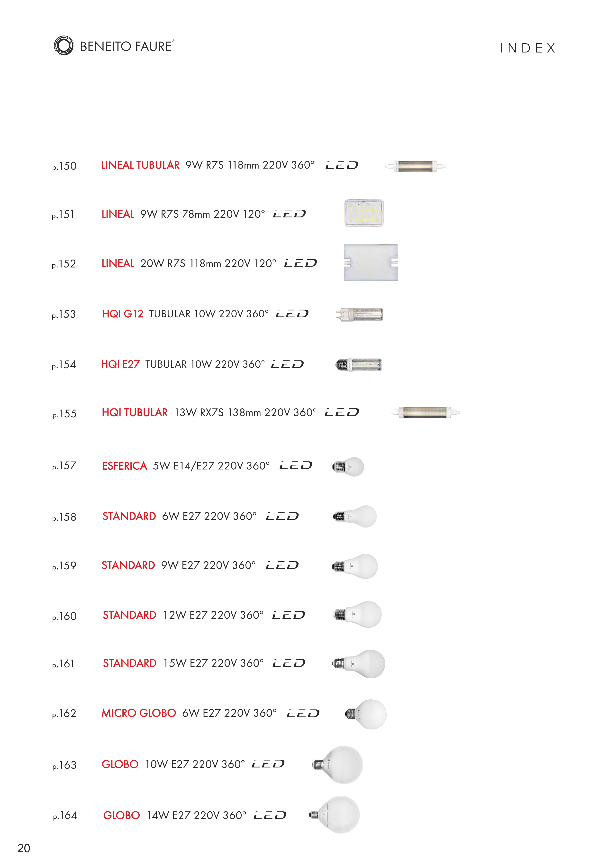Click the INDEX heading

[x=527, y=48]
